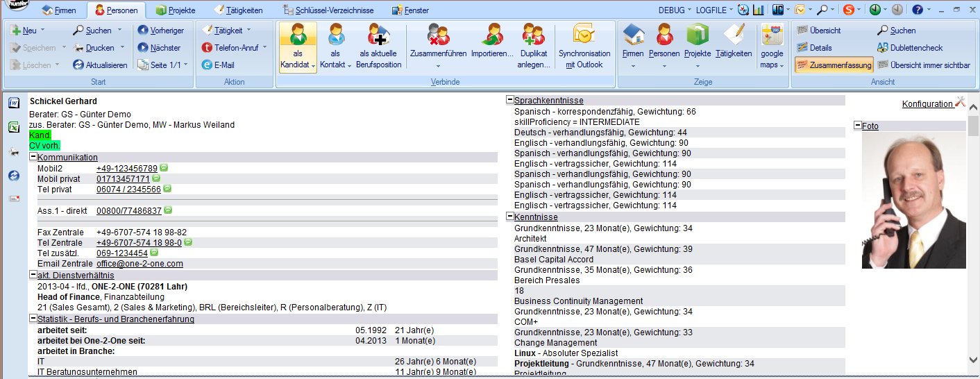The height and width of the screenshot is (379, 980).
Task: Click the Duplikat anlegen icon
Action: click(533, 34)
